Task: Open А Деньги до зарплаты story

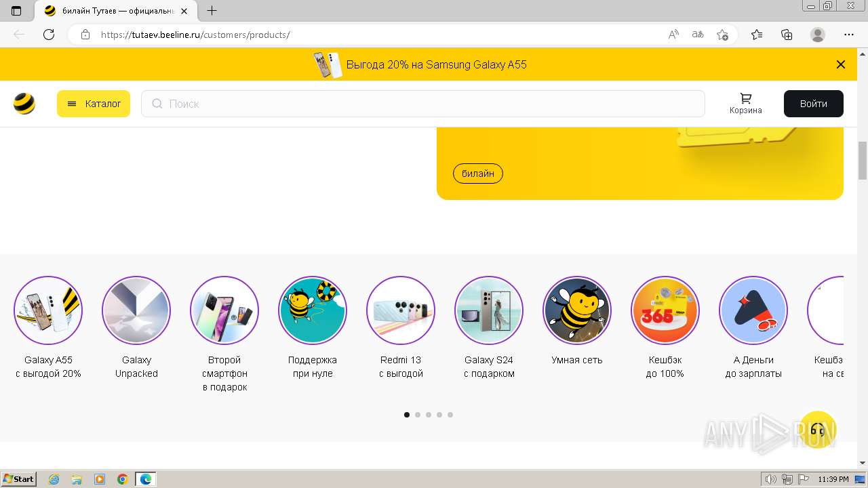Action: (x=753, y=310)
